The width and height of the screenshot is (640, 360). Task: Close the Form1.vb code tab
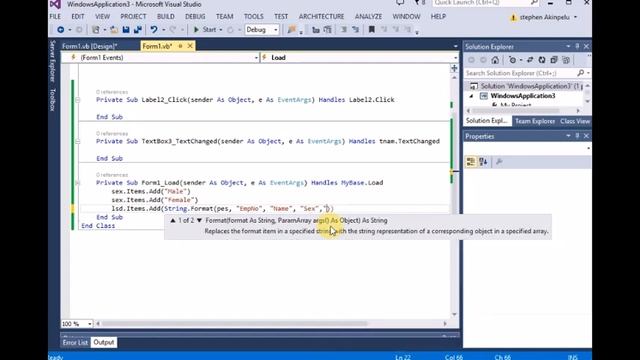click(x=190, y=46)
